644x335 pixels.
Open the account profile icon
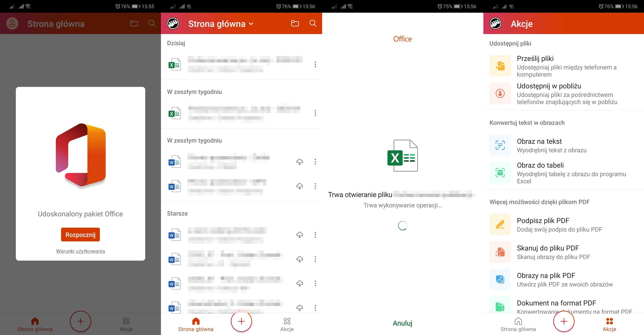click(x=12, y=23)
